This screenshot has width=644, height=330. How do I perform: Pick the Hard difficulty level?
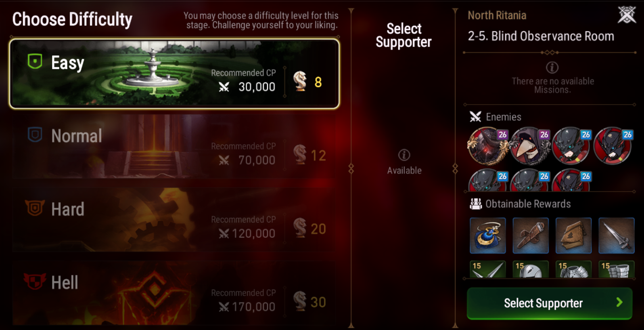tap(174, 220)
